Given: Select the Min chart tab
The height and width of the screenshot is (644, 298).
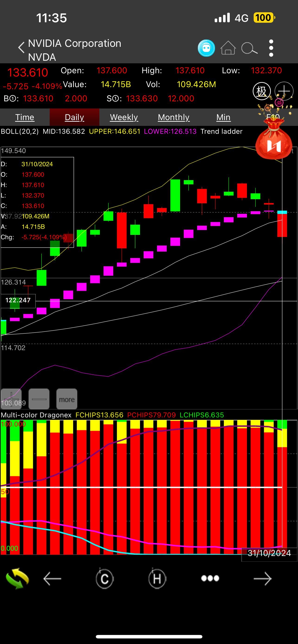Looking at the screenshot, I should click(223, 117).
